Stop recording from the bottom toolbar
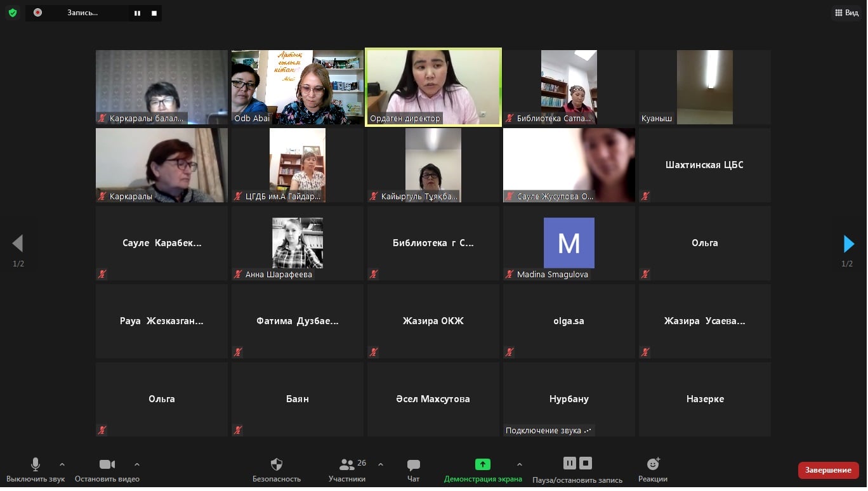This screenshot has height=491, width=868. pos(586,463)
